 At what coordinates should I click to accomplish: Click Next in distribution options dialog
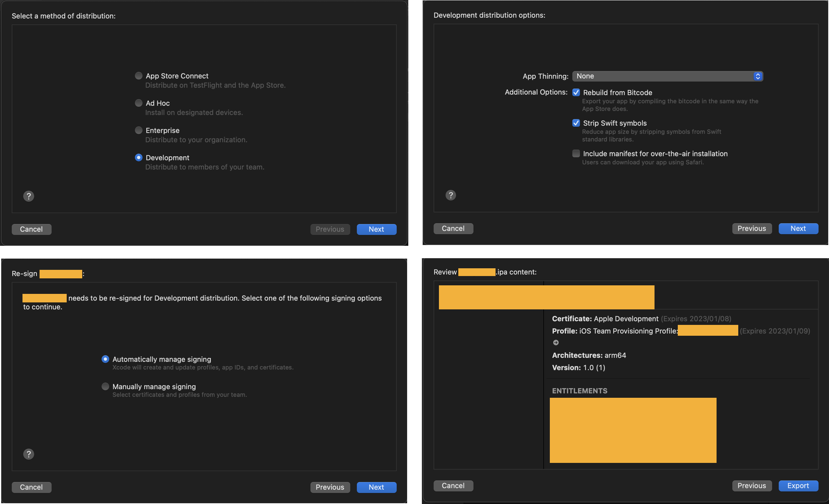(x=798, y=229)
